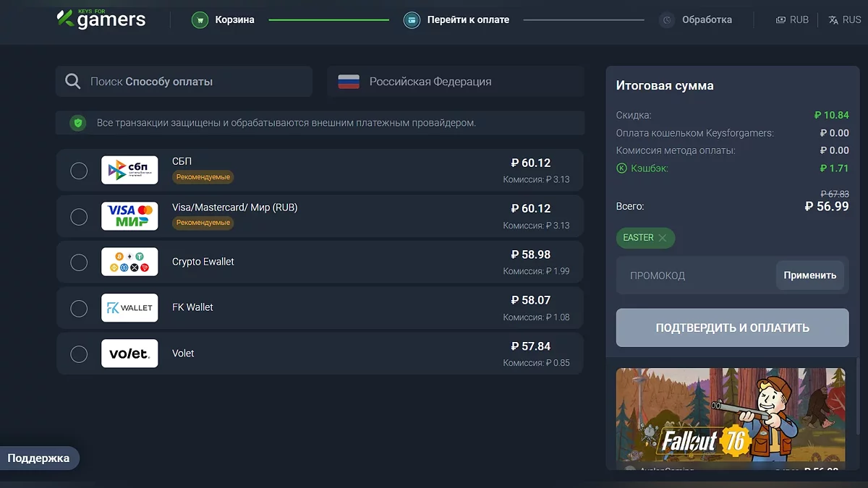Click the search magnifier icon
868x488 pixels.
point(72,81)
